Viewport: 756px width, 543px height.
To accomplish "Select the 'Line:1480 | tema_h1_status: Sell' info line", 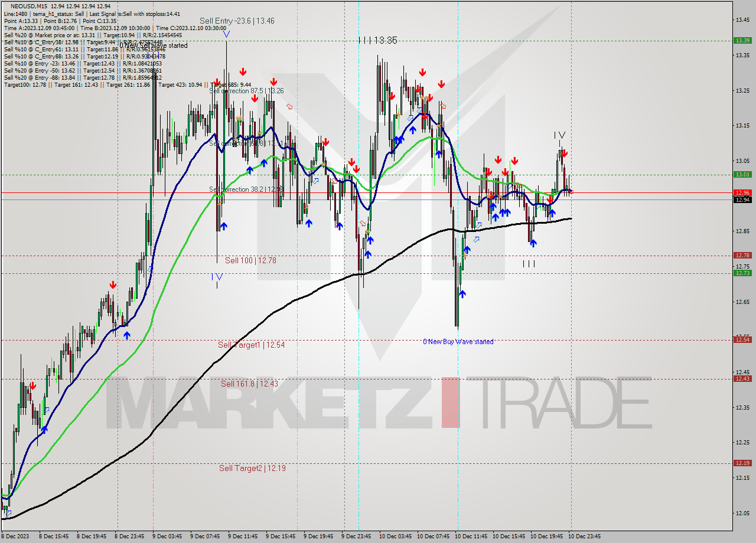I will click(x=92, y=14).
